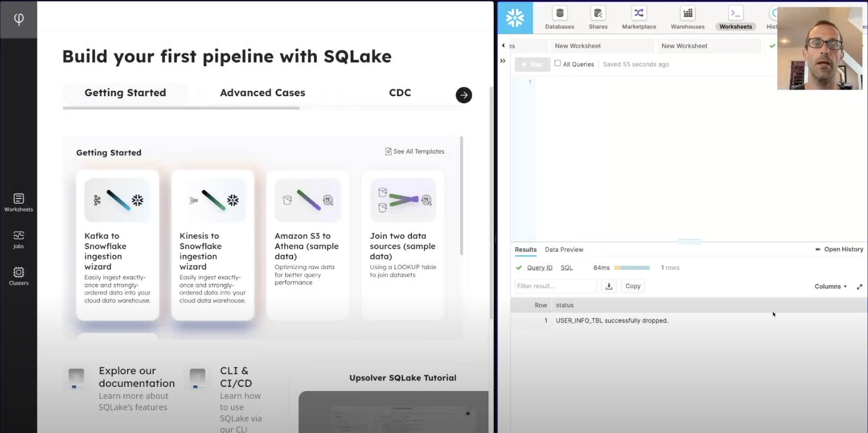Screen dimensions: 868x433
Task: Click Open History link
Action: pyautogui.click(x=839, y=249)
